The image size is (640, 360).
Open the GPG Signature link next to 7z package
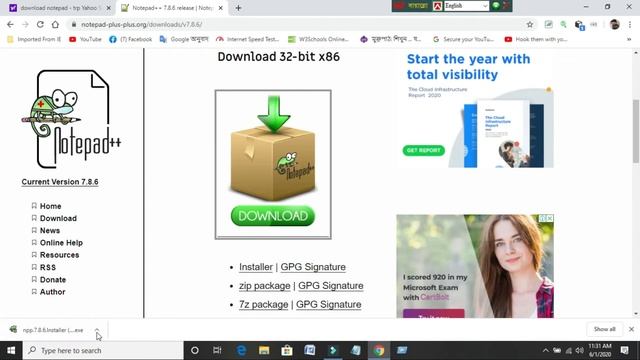tap(329, 304)
